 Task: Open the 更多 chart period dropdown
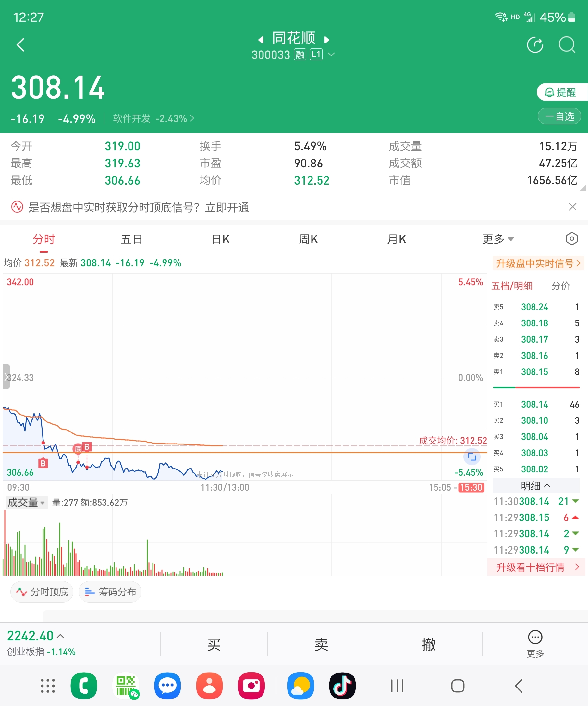click(498, 239)
